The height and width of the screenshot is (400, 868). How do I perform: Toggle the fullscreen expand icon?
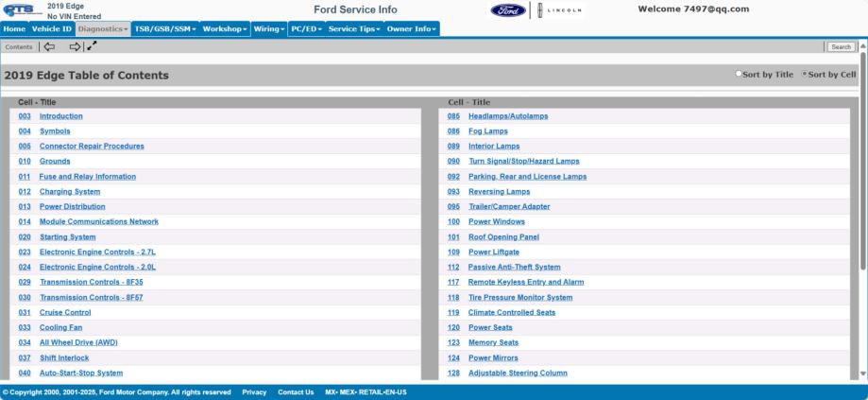[92, 46]
